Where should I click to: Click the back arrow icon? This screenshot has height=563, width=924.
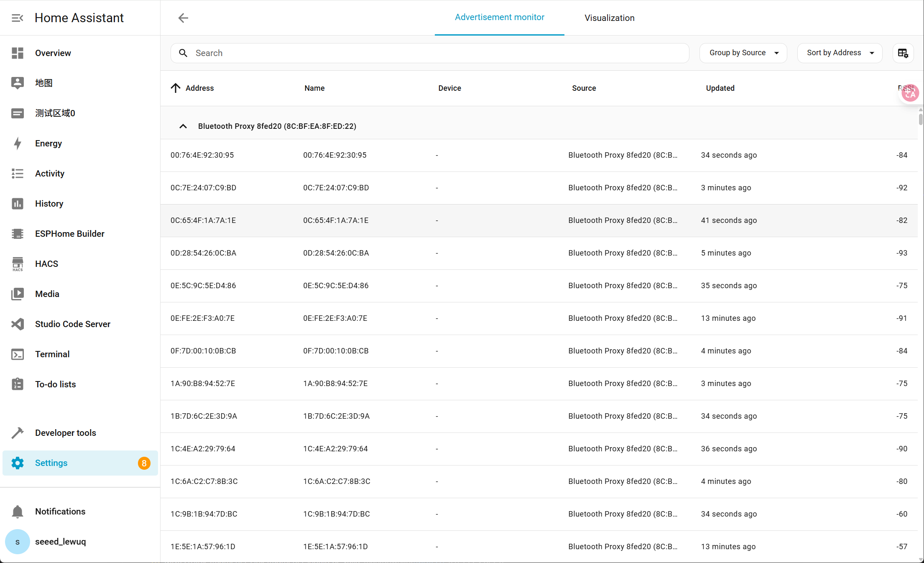tap(183, 18)
